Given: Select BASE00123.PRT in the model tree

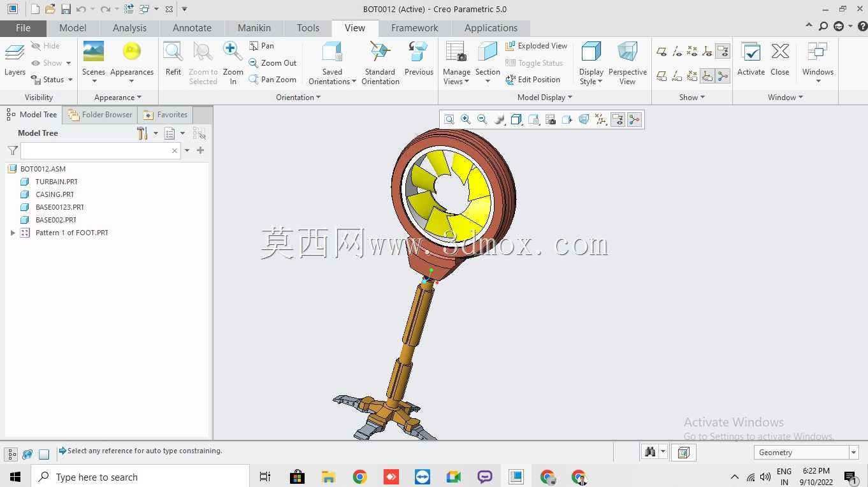Looking at the screenshot, I should click(59, 207).
